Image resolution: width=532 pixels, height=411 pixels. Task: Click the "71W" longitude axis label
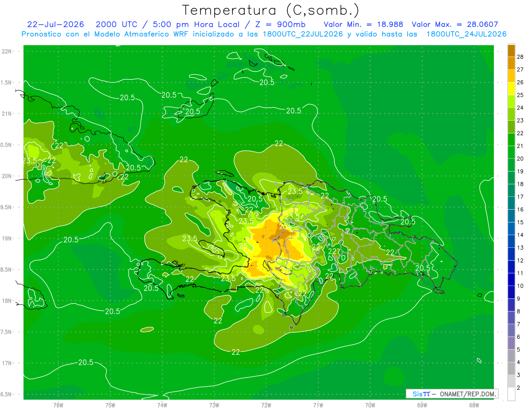tap(318, 405)
